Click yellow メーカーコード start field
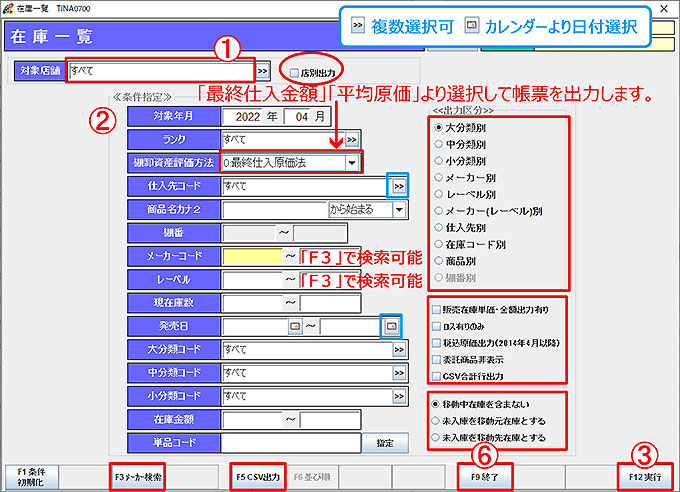 click(252, 256)
